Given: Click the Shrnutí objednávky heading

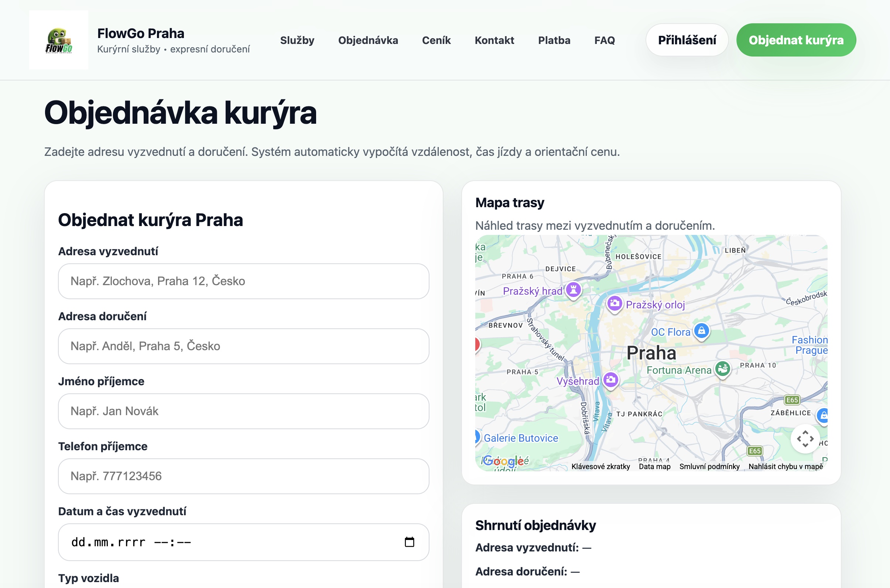Looking at the screenshot, I should click(x=535, y=525).
